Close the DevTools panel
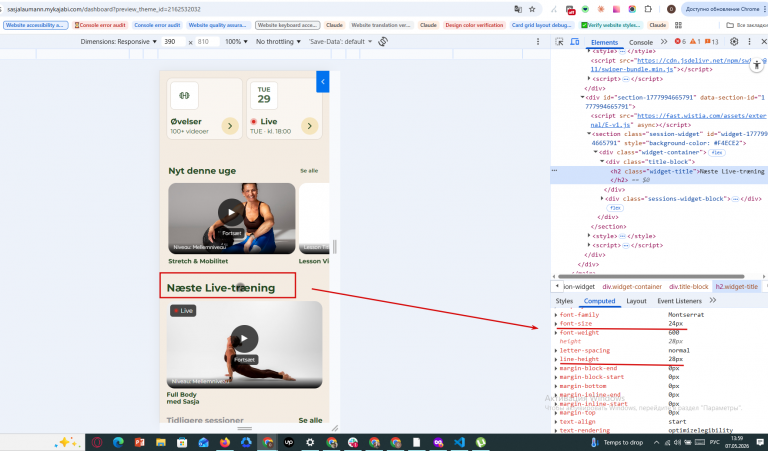 763,42
